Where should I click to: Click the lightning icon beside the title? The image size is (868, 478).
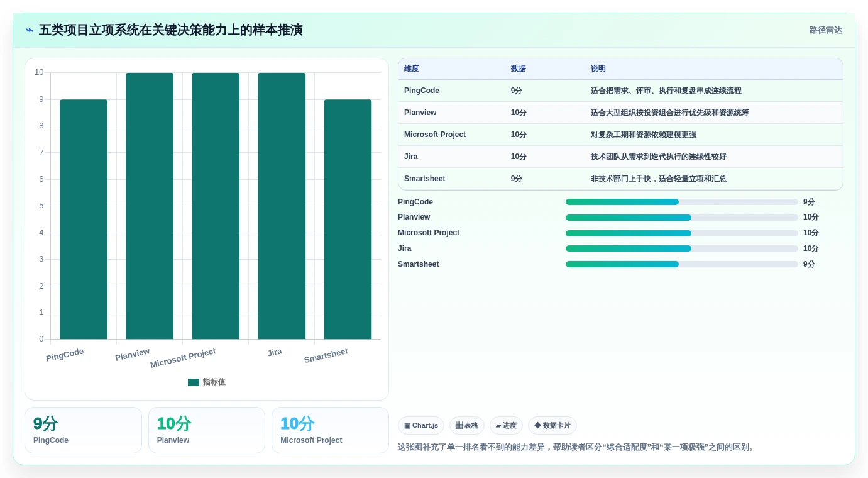pyautogui.click(x=30, y=30)
